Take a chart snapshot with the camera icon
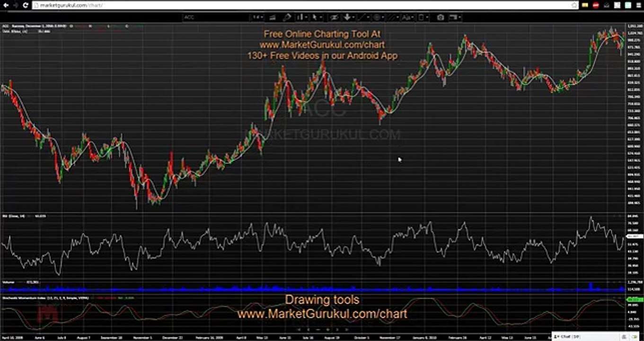This screenshot has height=341, width=644. pyautogui.click(x=441, y=18)
